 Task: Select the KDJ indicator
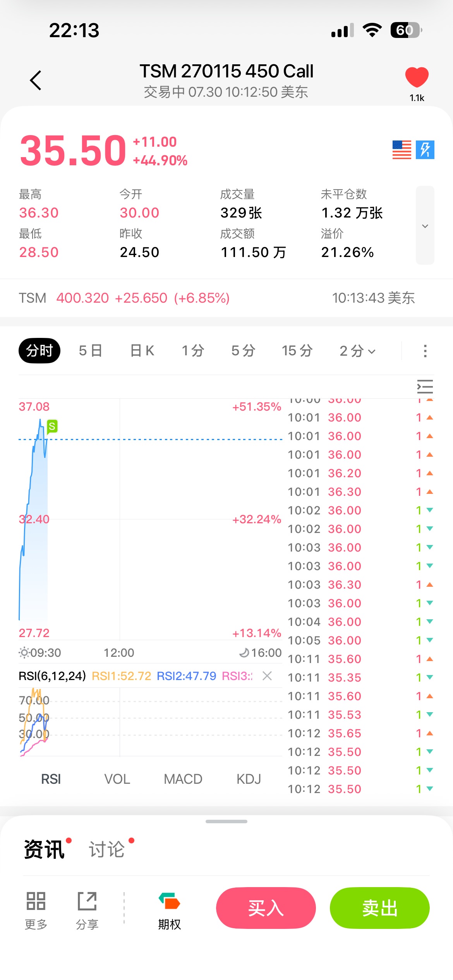tap(249, 779)
